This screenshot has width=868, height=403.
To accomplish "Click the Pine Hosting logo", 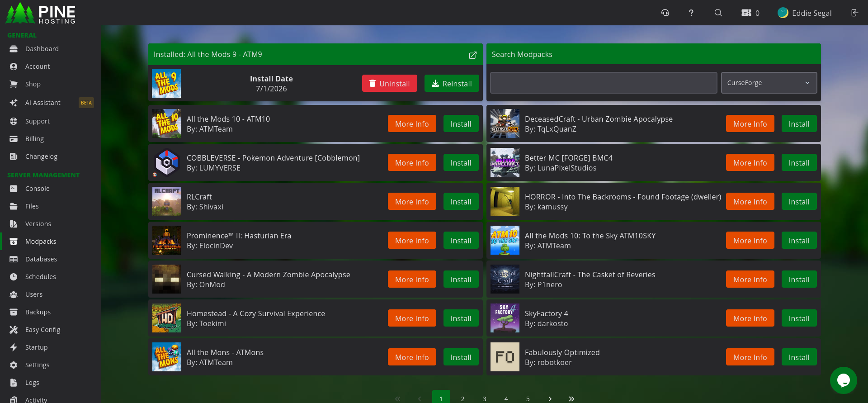I will [41, 13].
